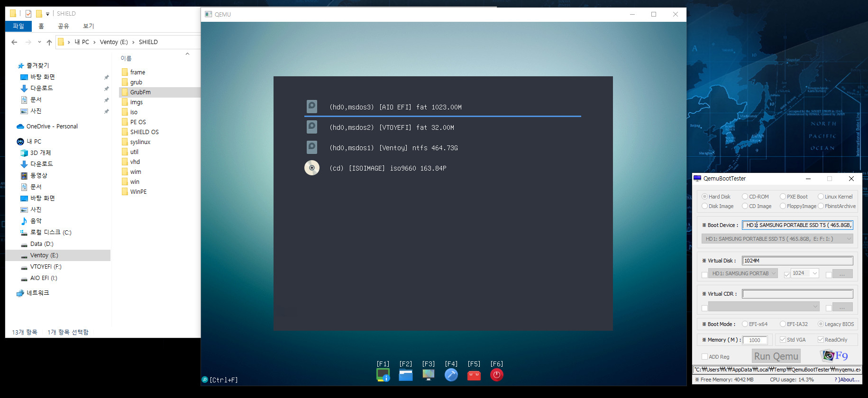868x398 pixels.
Task: Click the Virtual Disk 1024M field
Action: (797, 261)
